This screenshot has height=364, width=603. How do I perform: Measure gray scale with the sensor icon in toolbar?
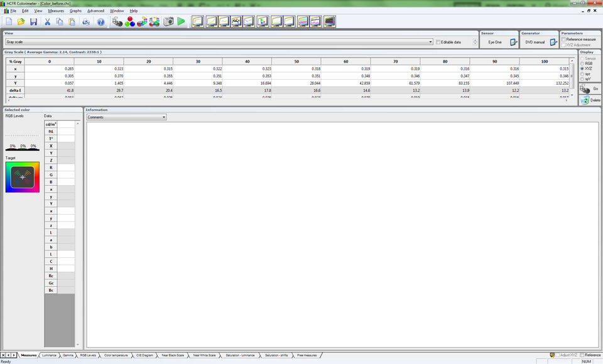(117, 21)
